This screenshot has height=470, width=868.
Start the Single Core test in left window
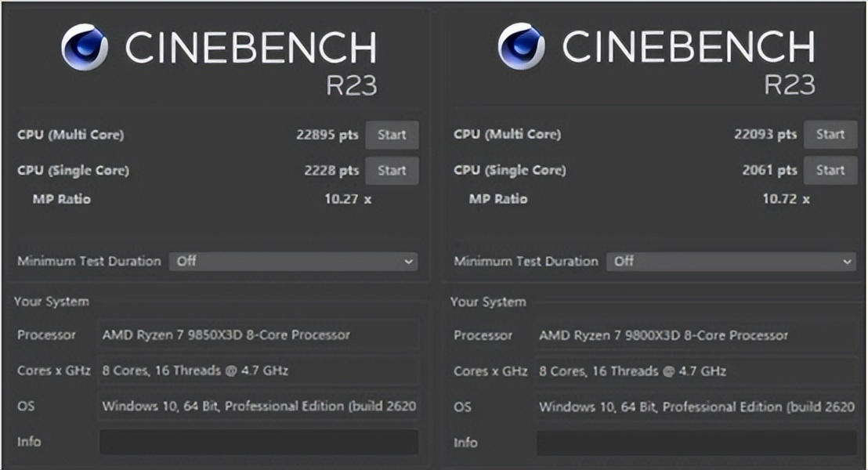(x=392, y=170)
